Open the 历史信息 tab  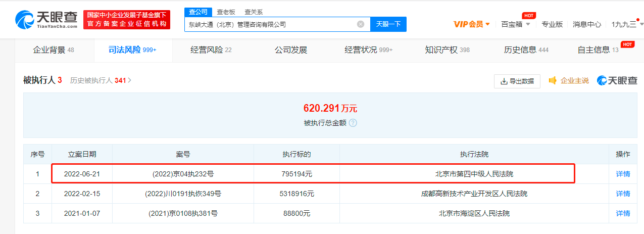(x=526, y=50)
